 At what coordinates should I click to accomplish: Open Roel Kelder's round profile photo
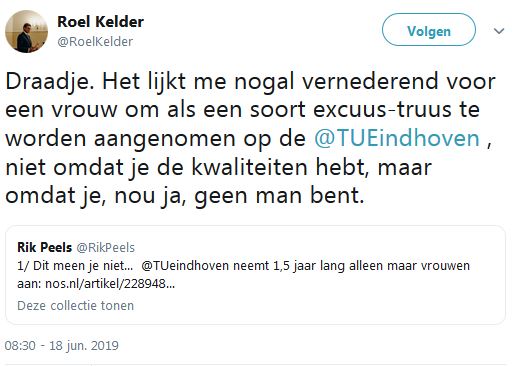click(26, 31)
